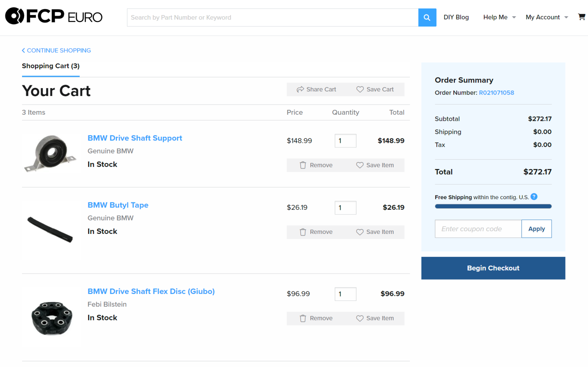Click the 'Your Cart' heading
The width and height of the screenshot is (588, 367).
tap(56, 91)
